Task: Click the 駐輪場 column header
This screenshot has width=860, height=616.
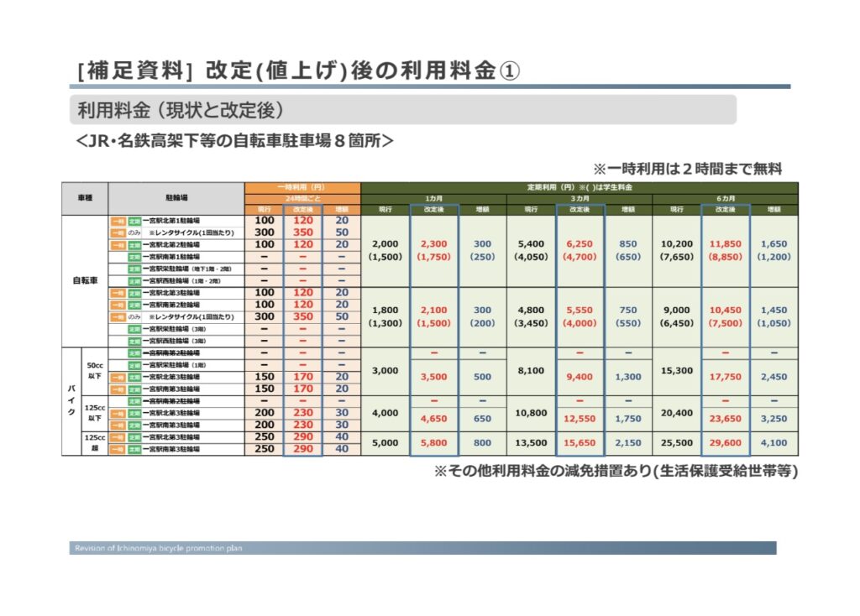Action: point(176,198)
